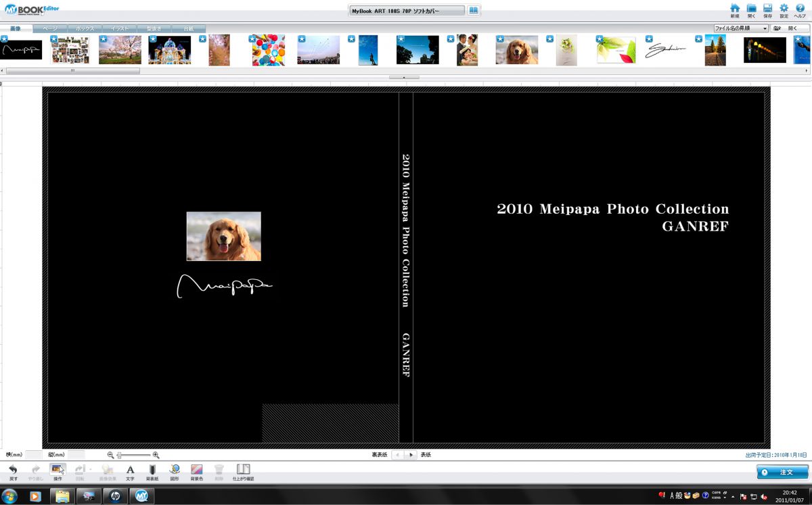Open the 背表紙 (spine) editor
The height and width of the screenshot is (505, 812).
(152, 470)
